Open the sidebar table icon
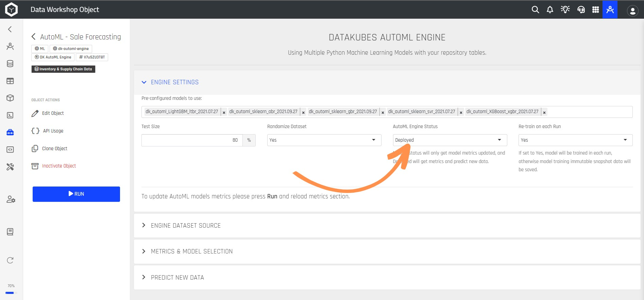 (x=10, y=81)
